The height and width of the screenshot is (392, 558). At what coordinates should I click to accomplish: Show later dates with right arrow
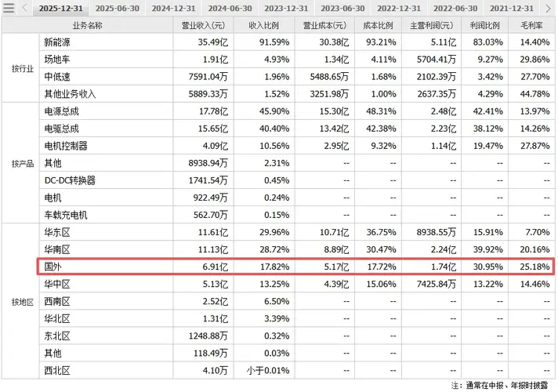[548, 8]
